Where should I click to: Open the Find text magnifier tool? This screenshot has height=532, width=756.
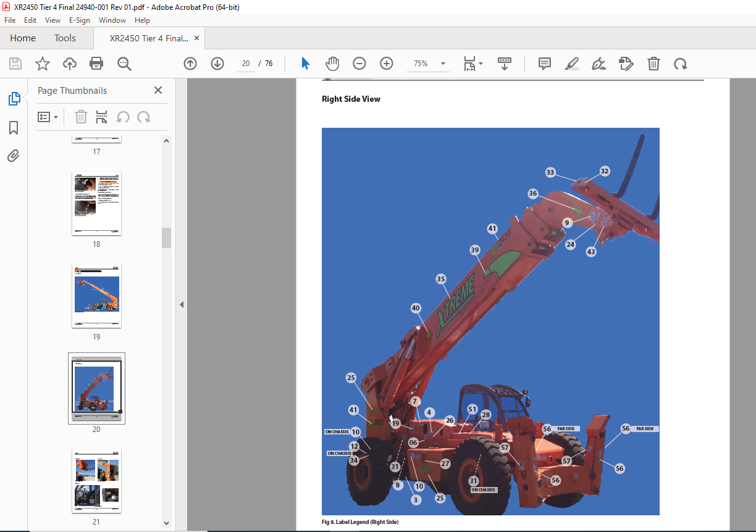(124, 64)
